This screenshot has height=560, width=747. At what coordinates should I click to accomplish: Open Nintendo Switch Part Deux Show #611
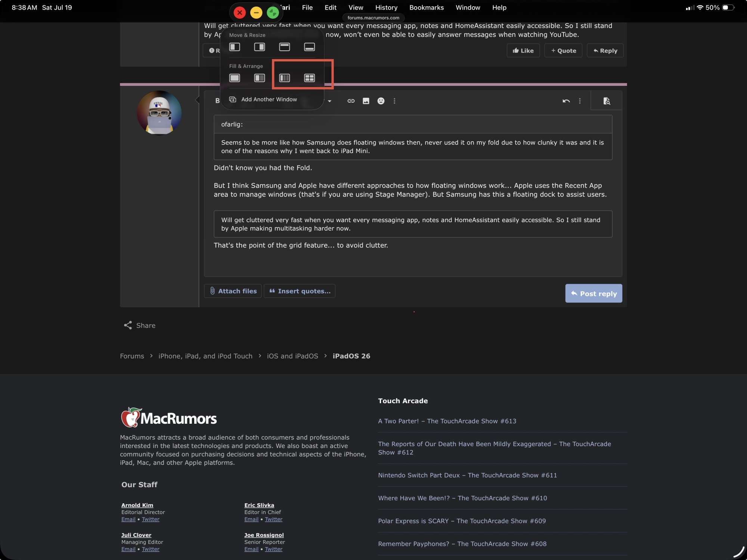467,475
